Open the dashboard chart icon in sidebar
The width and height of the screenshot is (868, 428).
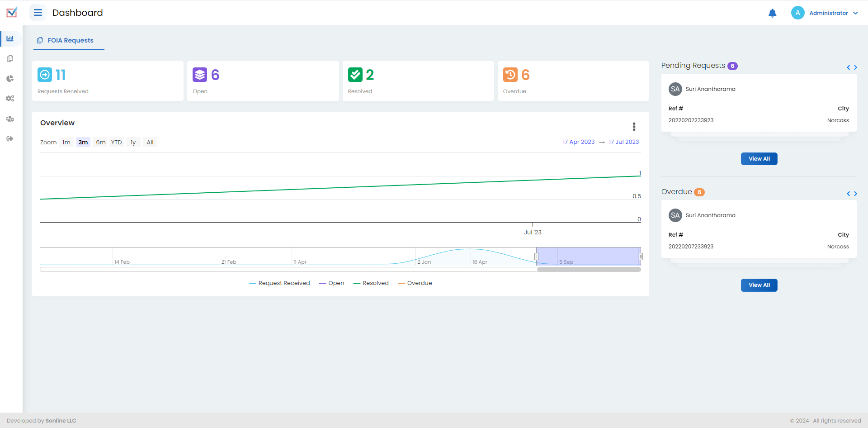tap(10, 39)
